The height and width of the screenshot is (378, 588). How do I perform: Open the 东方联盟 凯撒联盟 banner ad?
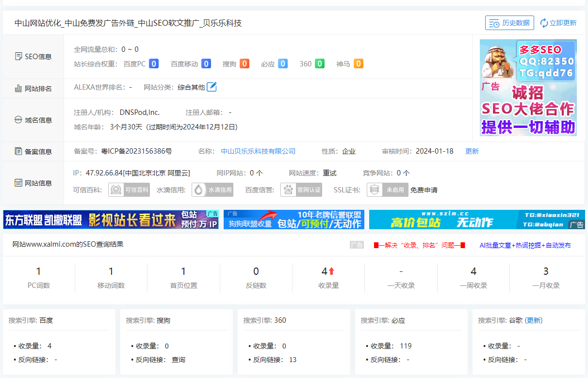click(111, 220)
